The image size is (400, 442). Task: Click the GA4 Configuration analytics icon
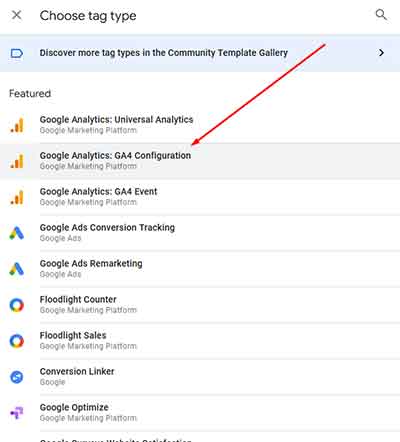pos(17,161)
